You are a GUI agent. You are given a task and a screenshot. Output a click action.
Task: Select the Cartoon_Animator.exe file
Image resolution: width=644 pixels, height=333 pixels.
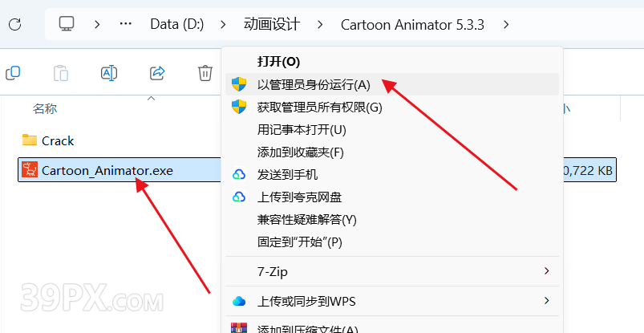click(107, 170)
